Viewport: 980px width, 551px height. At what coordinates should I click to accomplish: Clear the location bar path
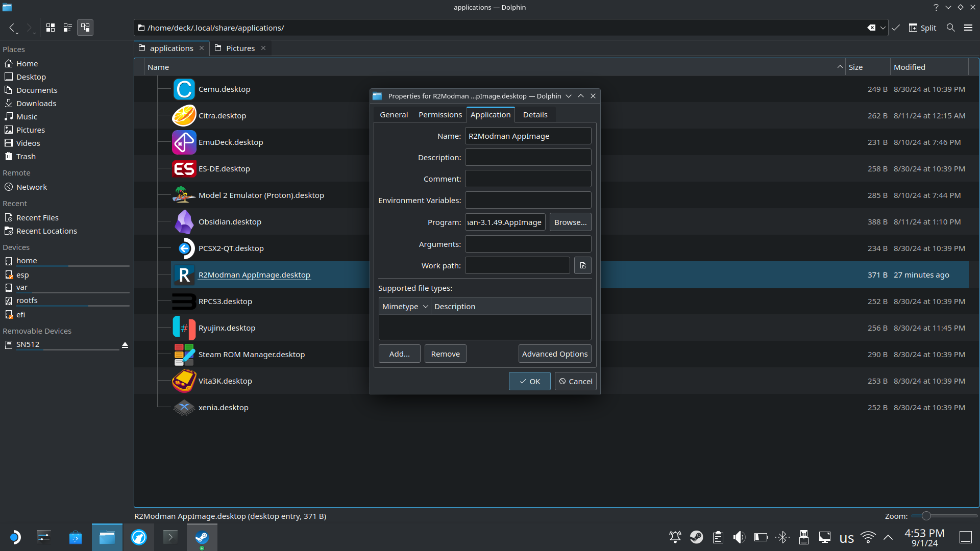(871, 28)
